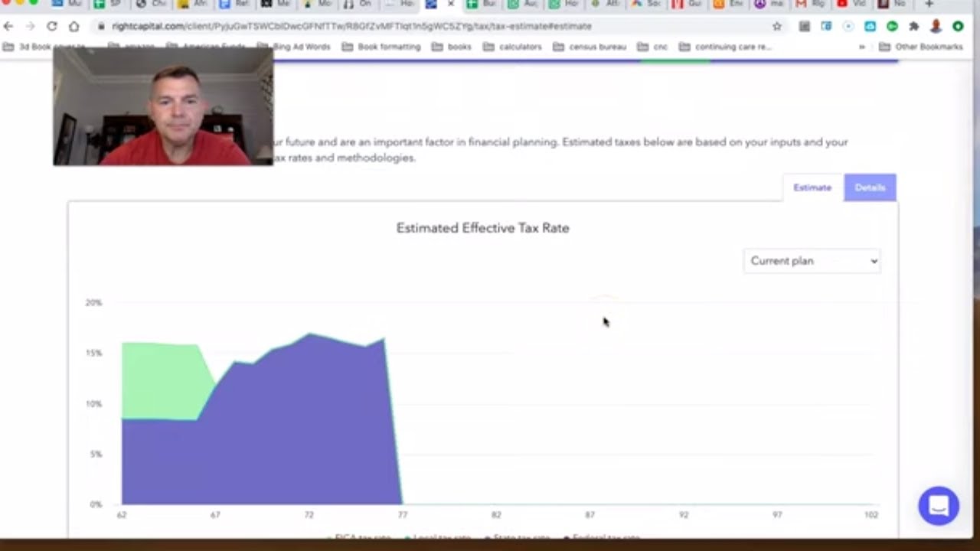Click the 10% y-axis label
980x551 pixels.
(x=93, y=404)
